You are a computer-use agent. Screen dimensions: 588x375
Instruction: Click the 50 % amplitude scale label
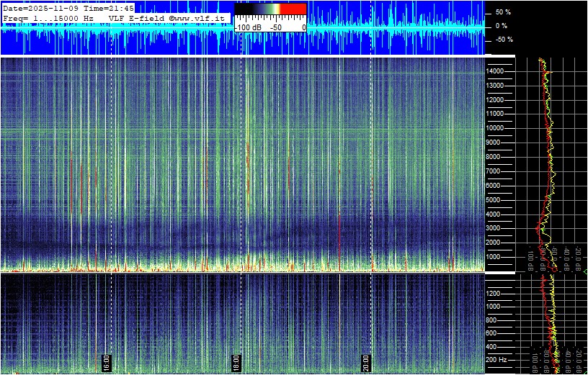[503, 13]
